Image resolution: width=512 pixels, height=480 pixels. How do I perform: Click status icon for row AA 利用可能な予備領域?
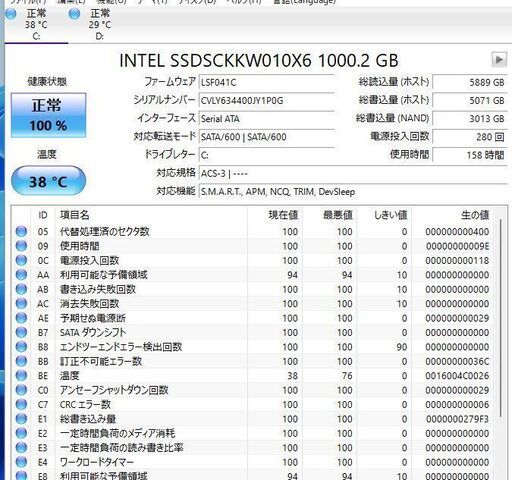21,275
